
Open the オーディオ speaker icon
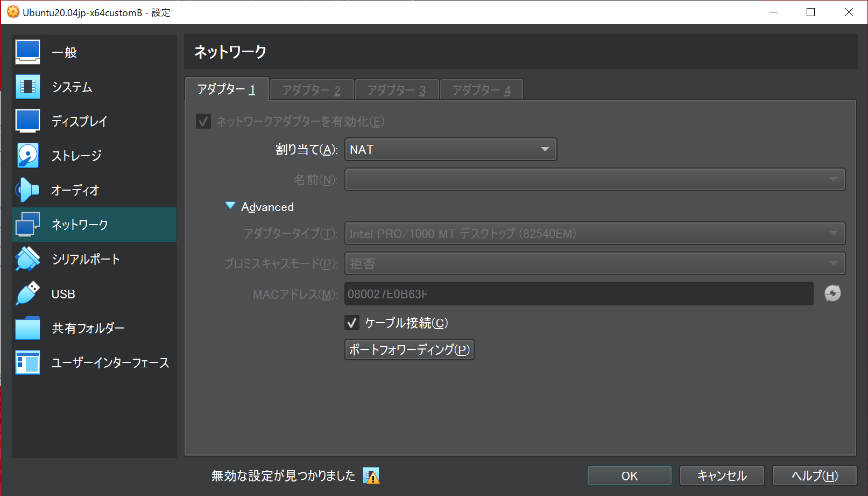coord(27,190)
